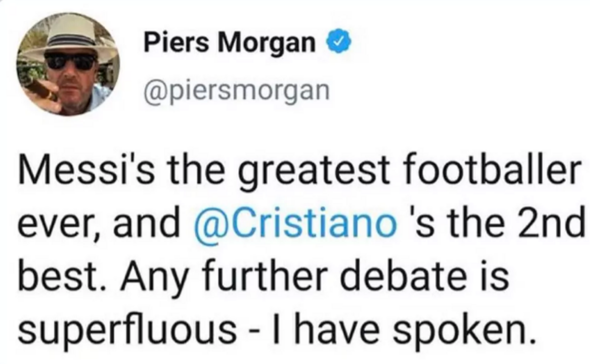This screenshot has height=364, width=613.
Task: Open the @piersmorgan handle link
Action: 237,91
